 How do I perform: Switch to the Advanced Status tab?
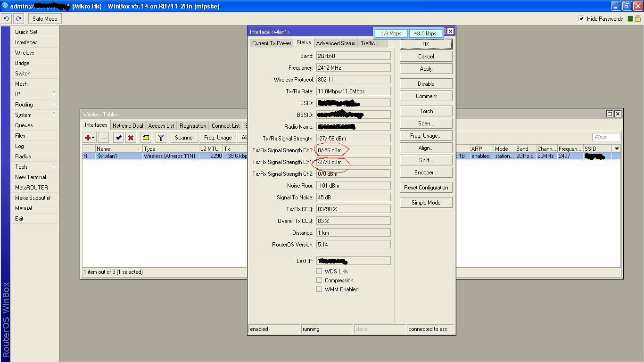[x=335, y=43]
